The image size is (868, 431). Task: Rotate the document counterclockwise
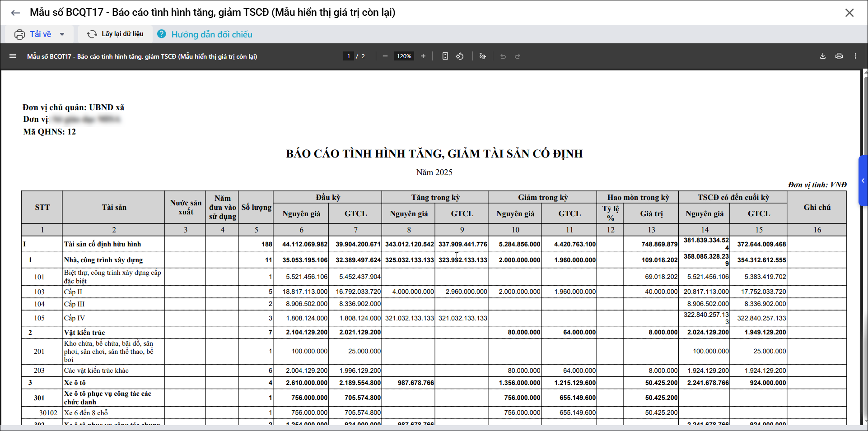460,56
